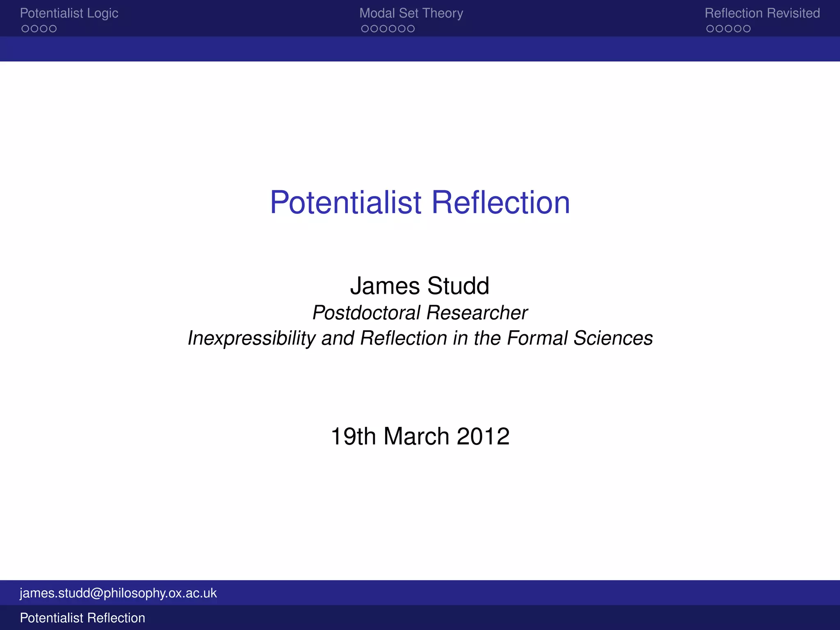Screen dimensions: 840x630
Task: Click footer title Potentialist Reflection
Action: [82, 618]
